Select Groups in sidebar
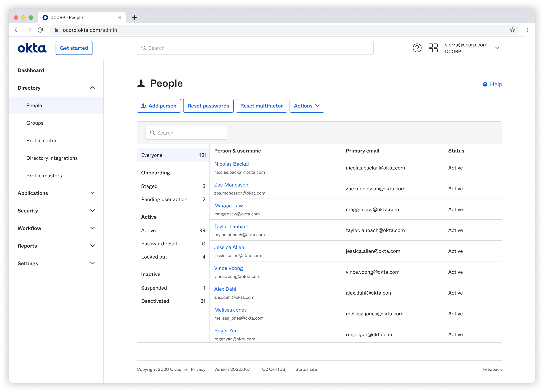The image size is (544, 392). (x=35, y=123)
